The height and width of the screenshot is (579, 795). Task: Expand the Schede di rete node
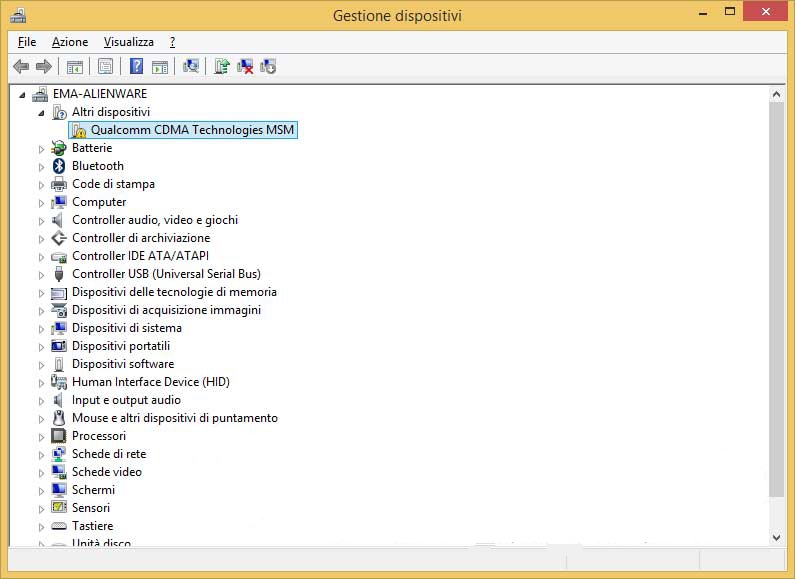click(42, 455)
